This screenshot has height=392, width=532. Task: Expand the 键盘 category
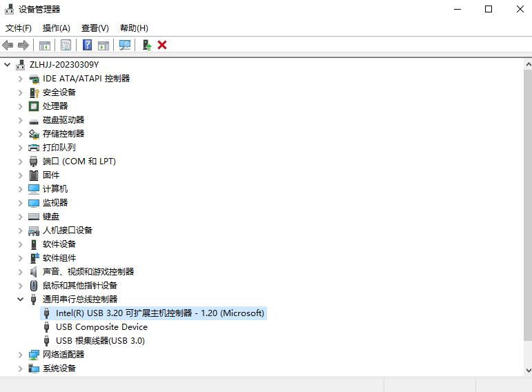coord(21,217)
